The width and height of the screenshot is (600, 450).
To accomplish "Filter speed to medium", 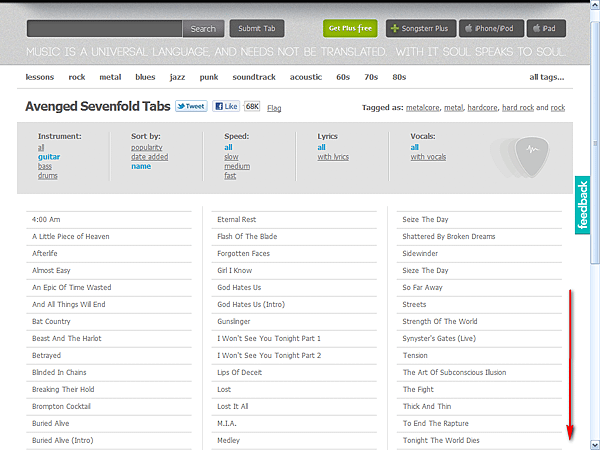I will tap(237, 166).
